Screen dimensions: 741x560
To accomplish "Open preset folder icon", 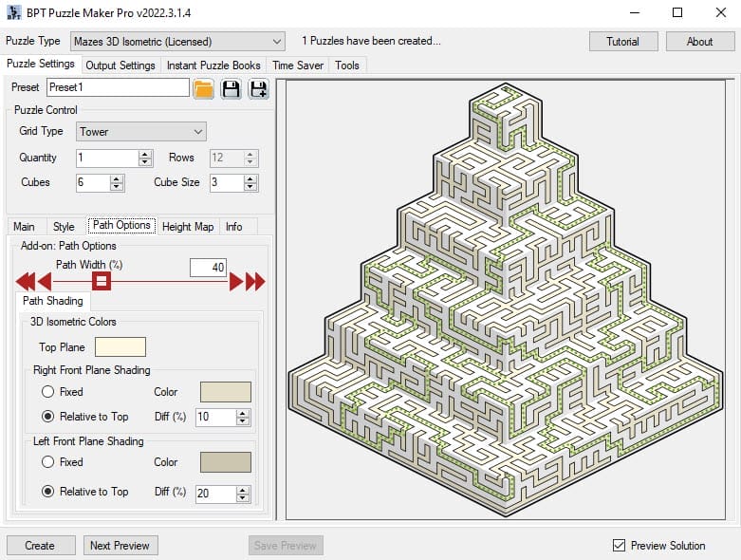I will (203, 88).
